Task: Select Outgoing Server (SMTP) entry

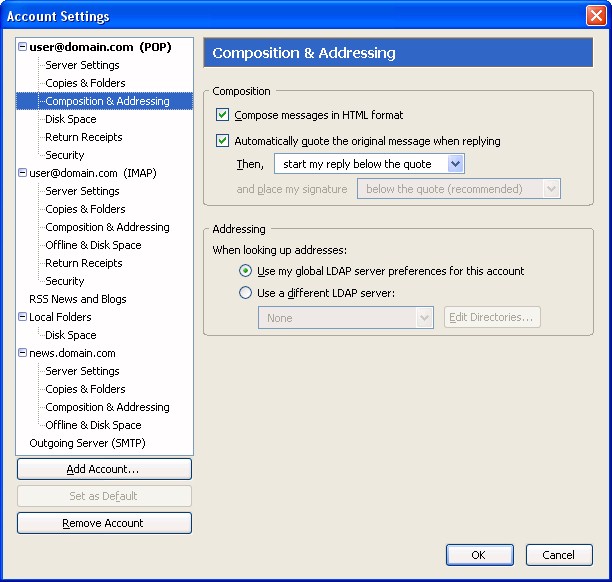Action: pyautogui.click(x=87, y=443)
